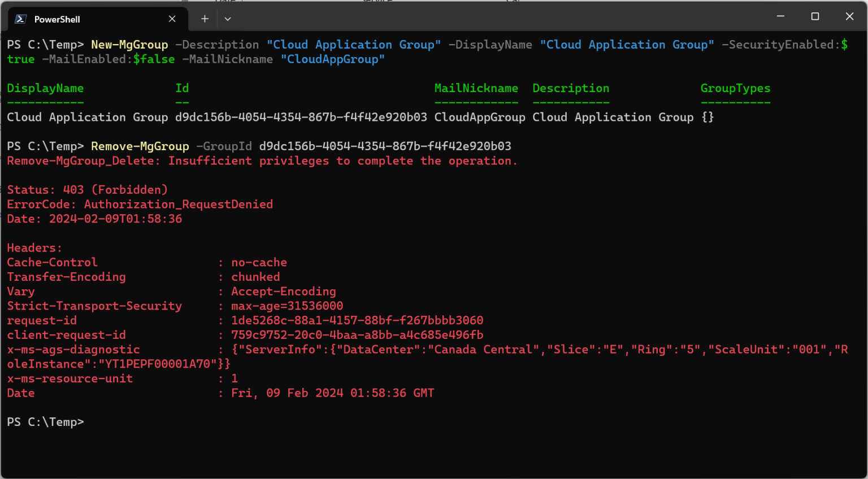Close the PowerShell tab

coord(172,19)
